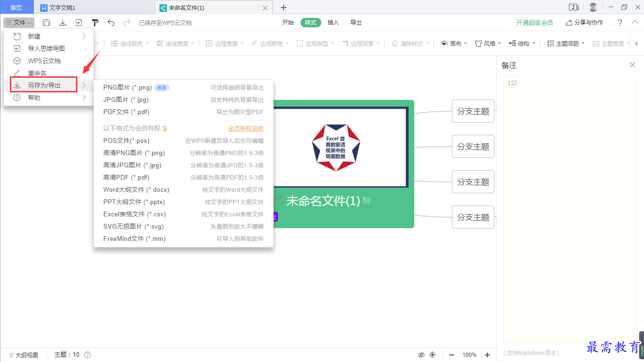
Task: Switch to the 文字文稿1 tab
Action: 95,8
